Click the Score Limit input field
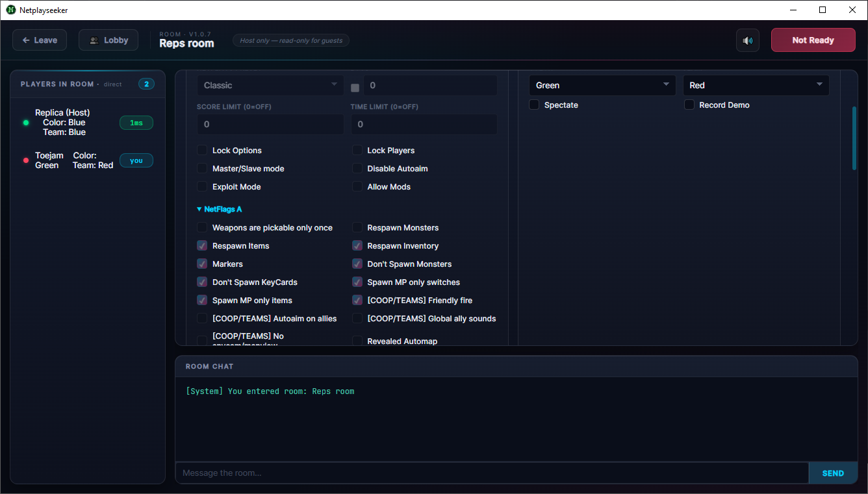The image size is (868, 494). [270, 124]
